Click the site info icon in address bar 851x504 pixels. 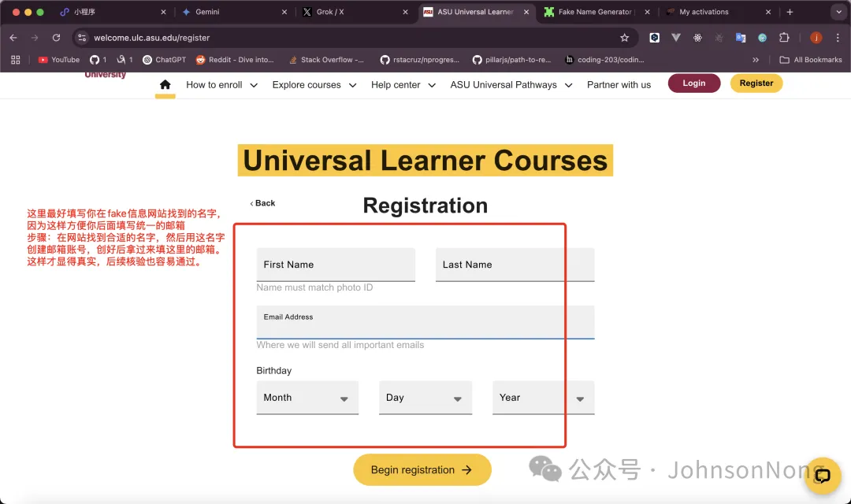point(82,38)
